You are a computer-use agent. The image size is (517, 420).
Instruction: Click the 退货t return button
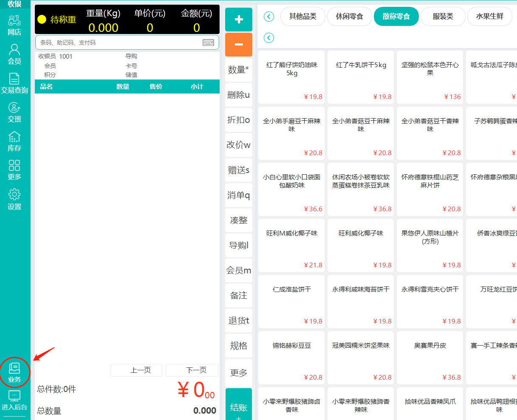coord(239,321)
